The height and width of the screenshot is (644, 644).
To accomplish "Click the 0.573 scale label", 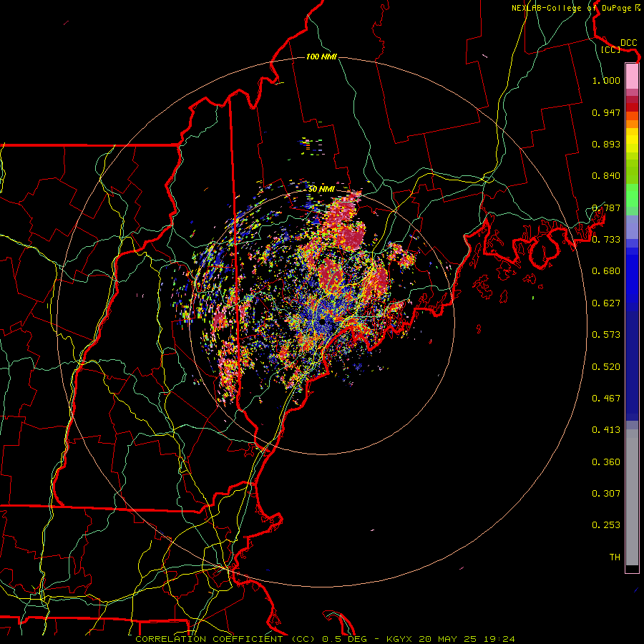I will (x=606, y=335).
